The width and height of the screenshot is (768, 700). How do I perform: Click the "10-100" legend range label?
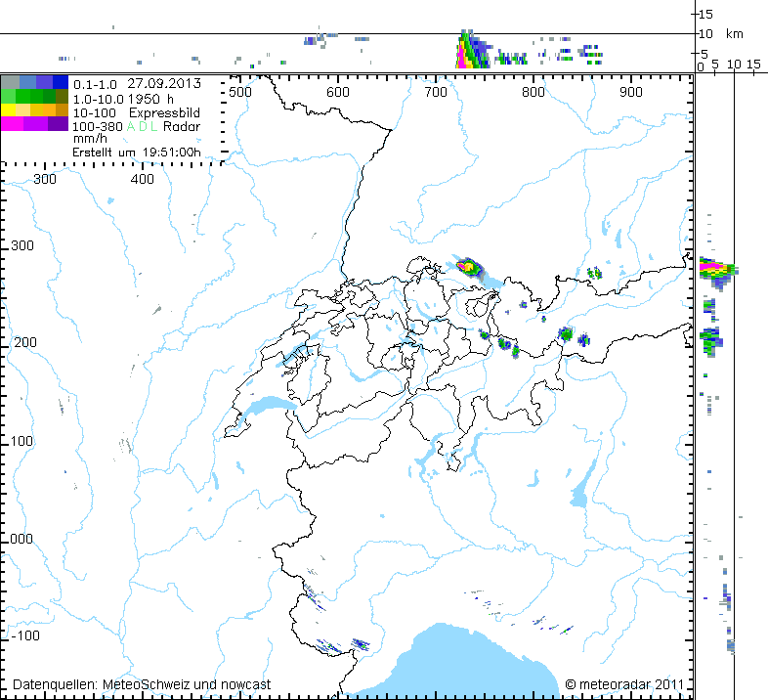pos(95,112)
